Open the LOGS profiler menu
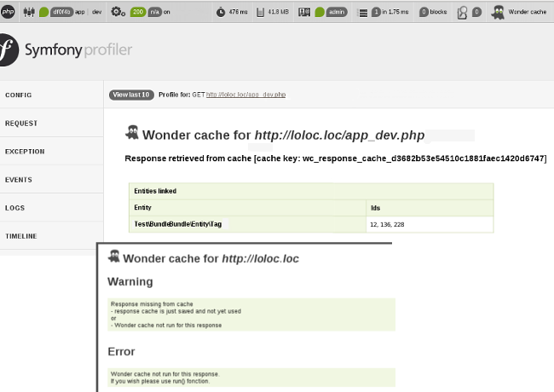 tap(52, 208)
